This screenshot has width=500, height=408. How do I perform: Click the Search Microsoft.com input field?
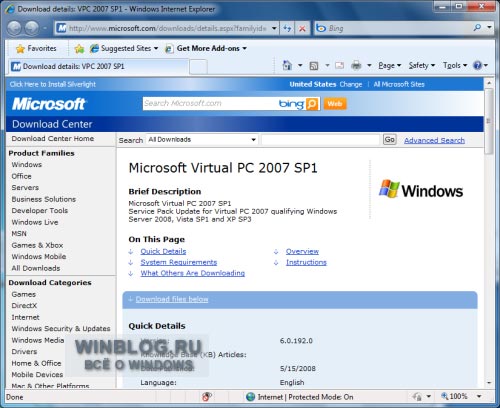(x=210, y=104)
